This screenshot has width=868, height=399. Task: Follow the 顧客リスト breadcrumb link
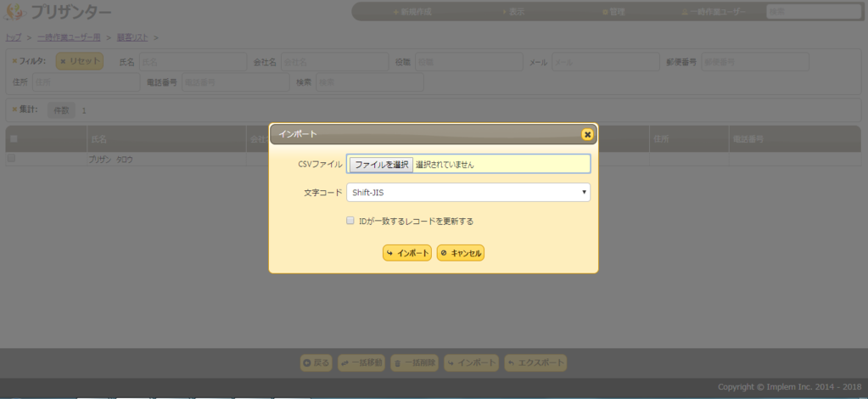click(x=132, y=37)
